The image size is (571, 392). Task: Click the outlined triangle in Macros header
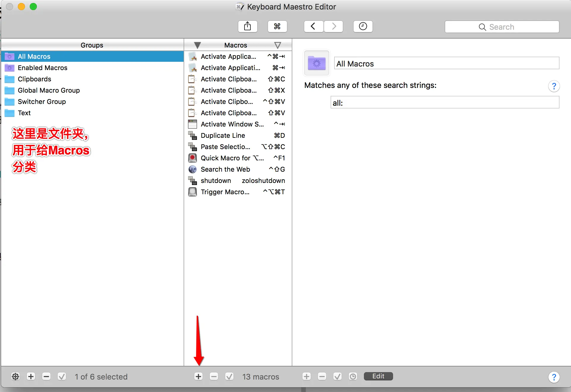tap(277, 45)
